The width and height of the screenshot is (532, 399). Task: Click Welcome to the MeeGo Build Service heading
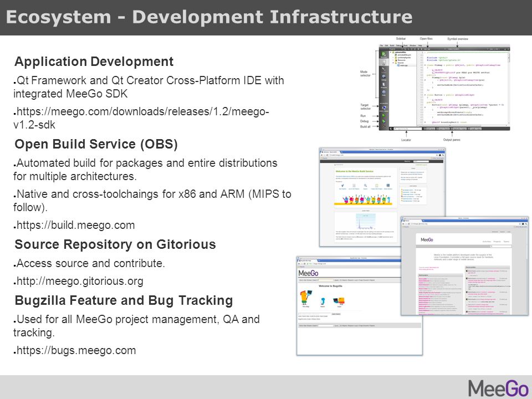(355, 171)
